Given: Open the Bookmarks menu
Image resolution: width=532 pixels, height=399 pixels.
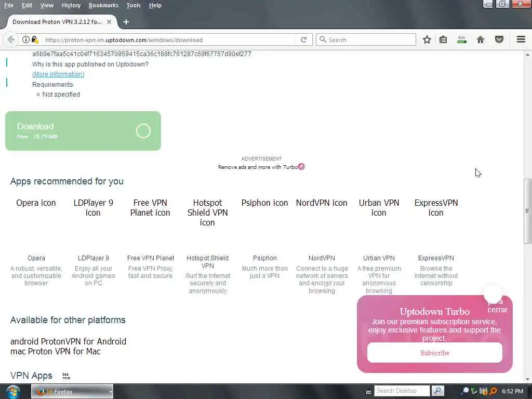Looking at the screenshot, I should [103, 5].
